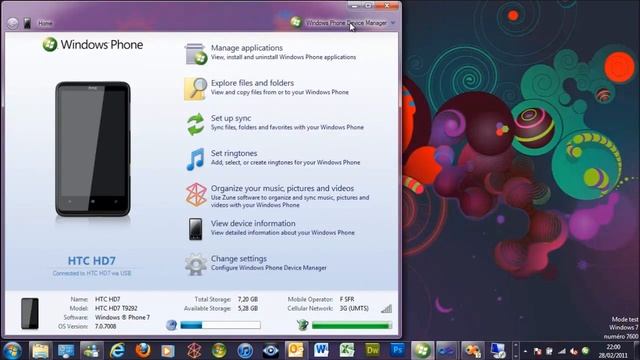Open Dreamweaver from the taskbar
The image size is (640, 360).
click(x=372, y=351)
